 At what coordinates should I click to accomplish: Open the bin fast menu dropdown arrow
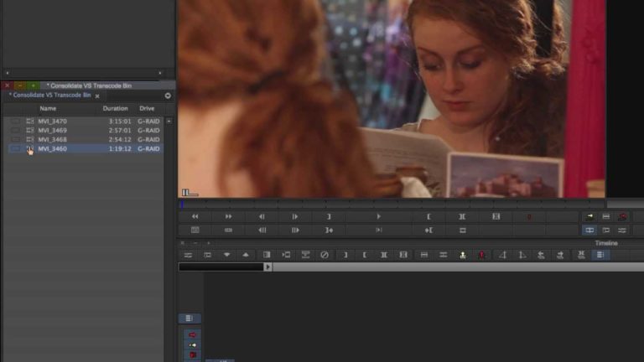coord(168,96)
